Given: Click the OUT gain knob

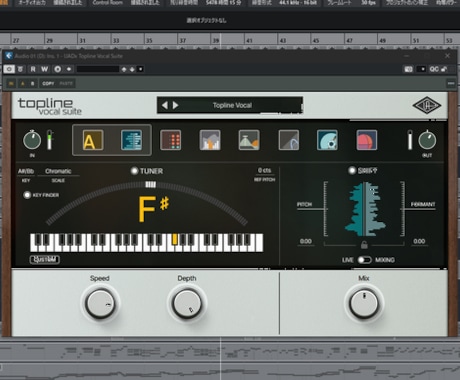Looking at the screenshot, I should point(427,140).
